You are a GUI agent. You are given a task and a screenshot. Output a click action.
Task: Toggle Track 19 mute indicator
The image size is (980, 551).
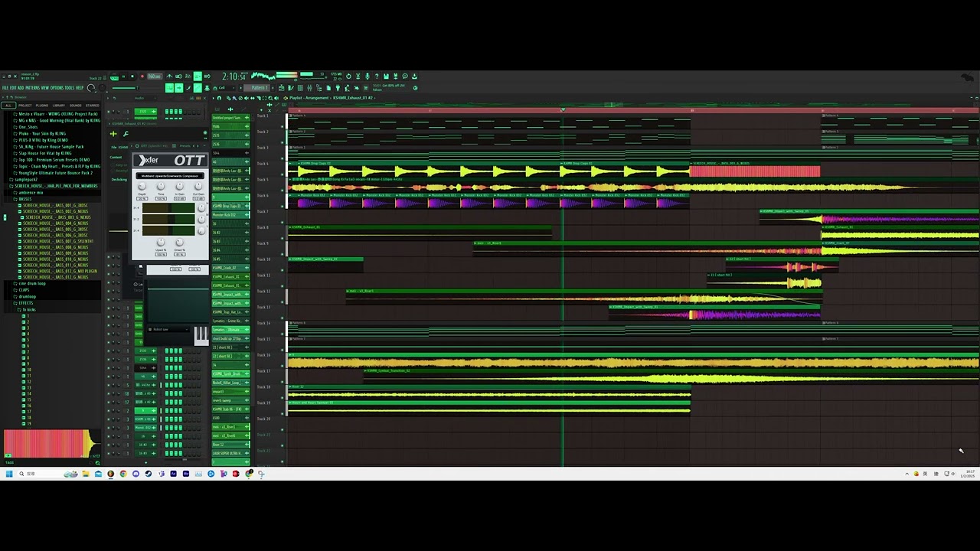coord(283,414)
